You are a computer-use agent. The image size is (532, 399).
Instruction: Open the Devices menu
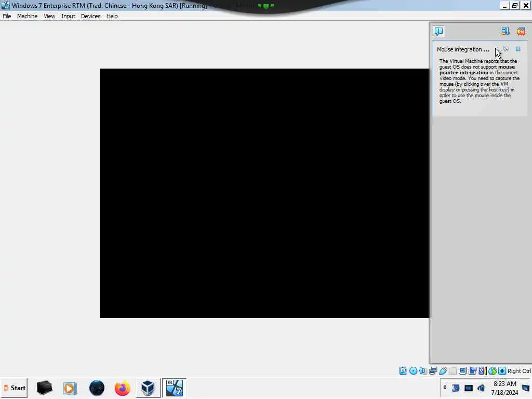click(x=90, y=16)
